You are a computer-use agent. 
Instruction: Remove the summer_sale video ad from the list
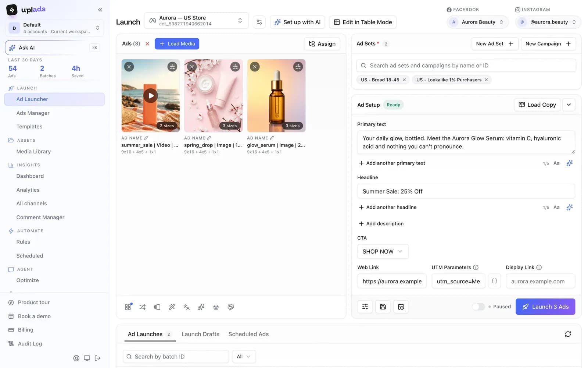pyautogui.click(x=129, y=67)
